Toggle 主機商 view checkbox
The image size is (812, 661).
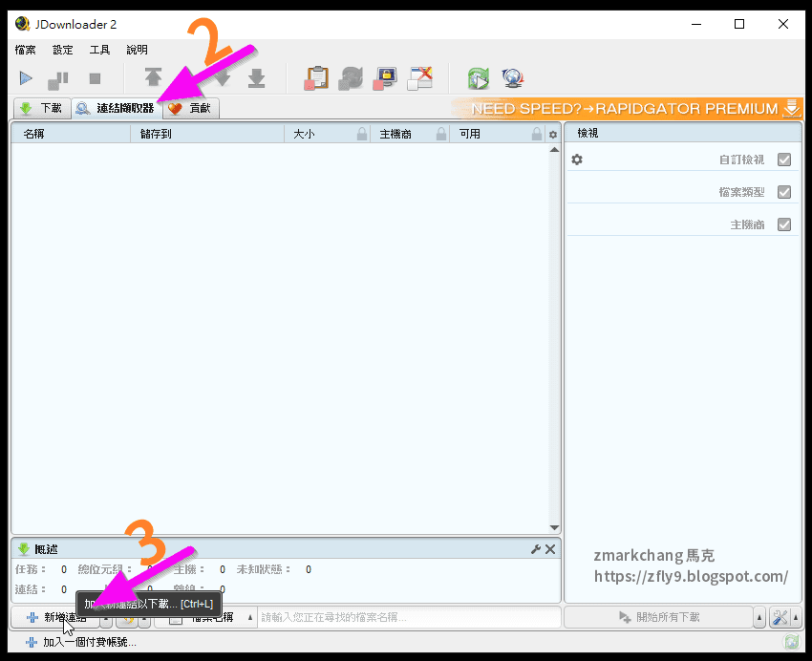[784, 224]
